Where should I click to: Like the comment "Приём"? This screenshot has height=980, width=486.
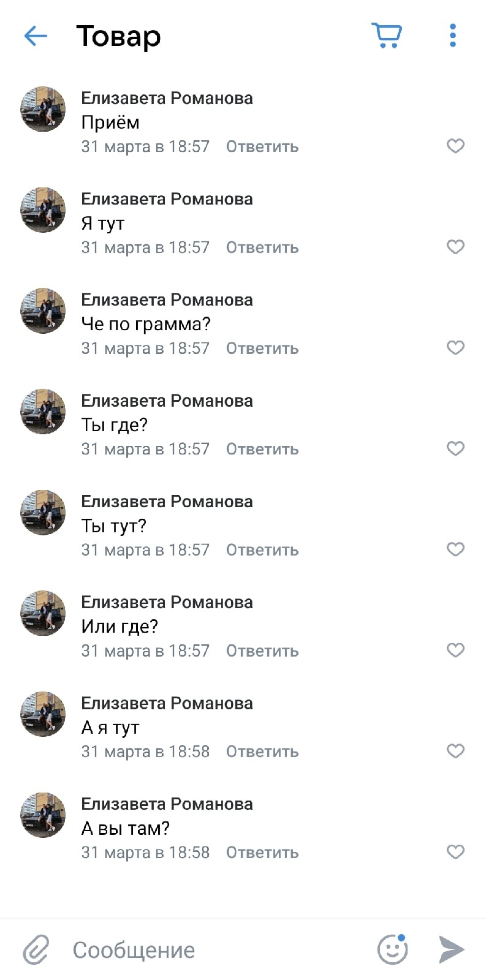(455, 146)
